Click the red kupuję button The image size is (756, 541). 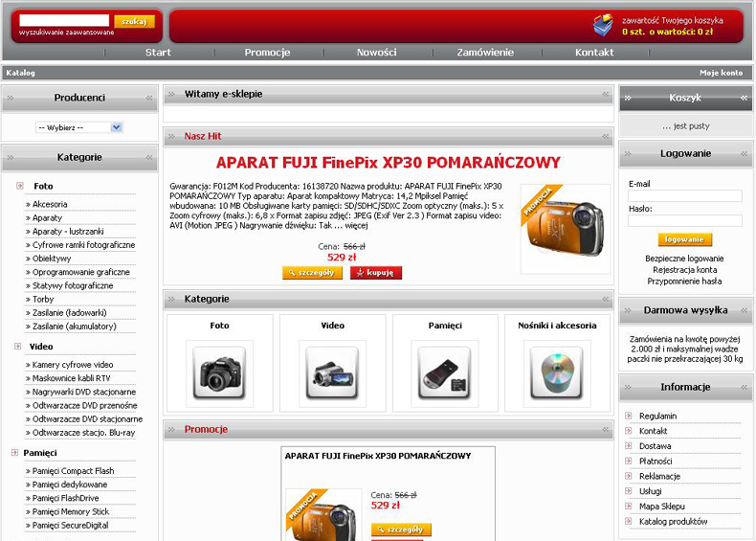(375, 273)
